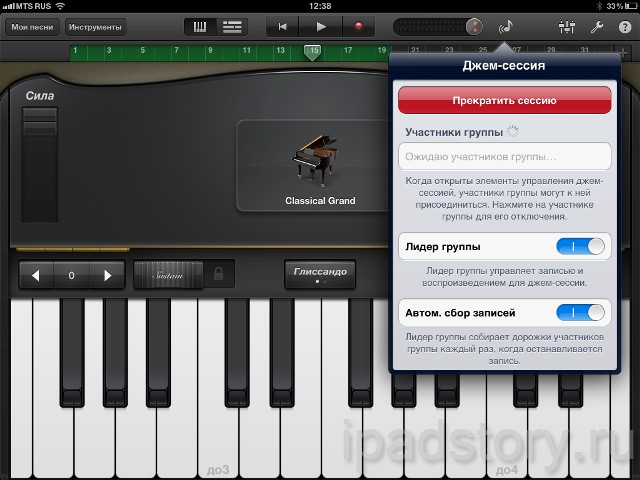Switch to tracks view icon
The image size is (640, 480).
pos(232,26)
